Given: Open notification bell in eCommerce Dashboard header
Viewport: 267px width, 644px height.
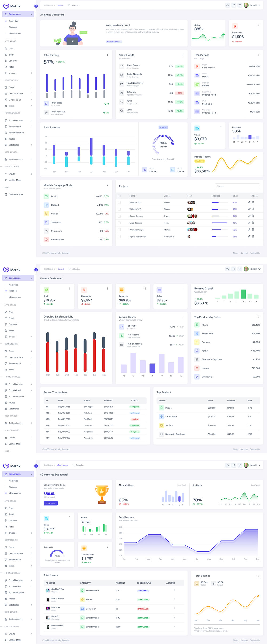Looking at the screenshot, I should click(240, 465).
